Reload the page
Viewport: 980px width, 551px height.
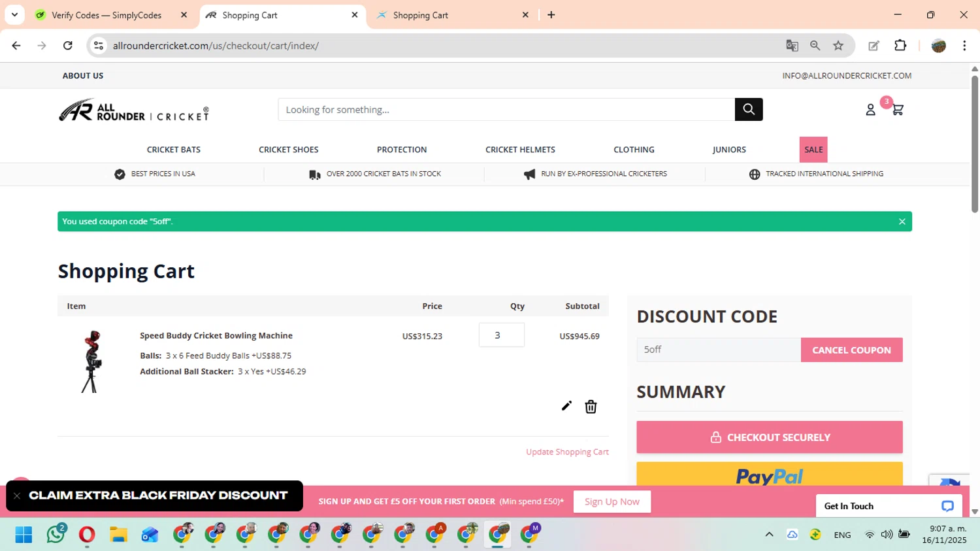67,46
